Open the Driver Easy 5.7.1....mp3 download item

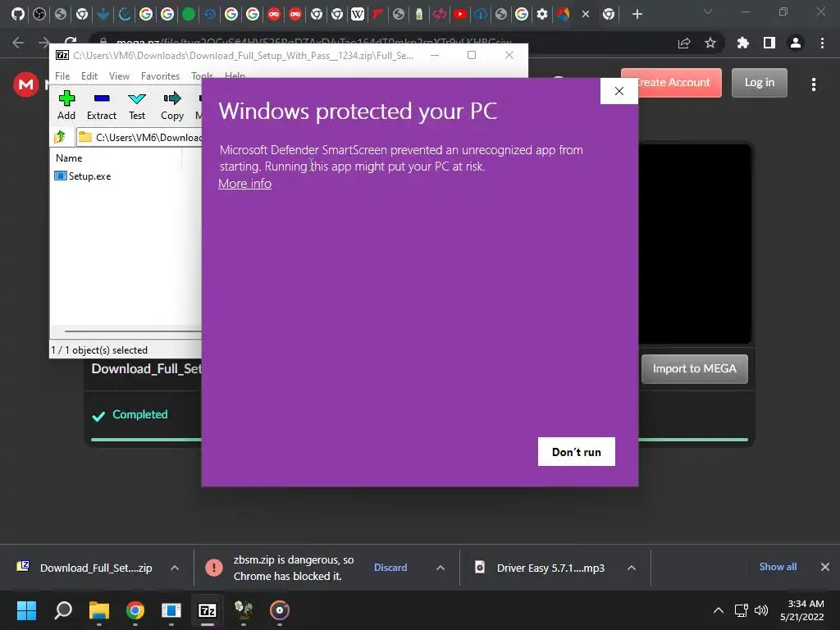pos(541,568)
